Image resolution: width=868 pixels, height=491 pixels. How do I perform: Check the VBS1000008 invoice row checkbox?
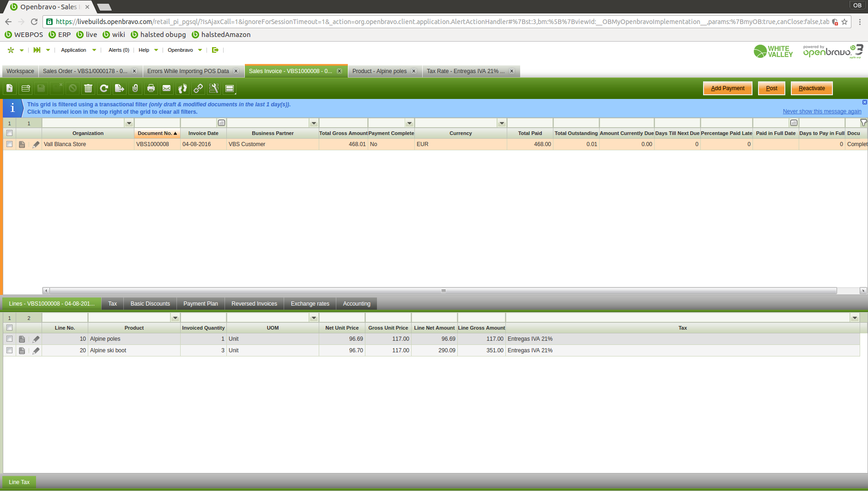point(9,144)
